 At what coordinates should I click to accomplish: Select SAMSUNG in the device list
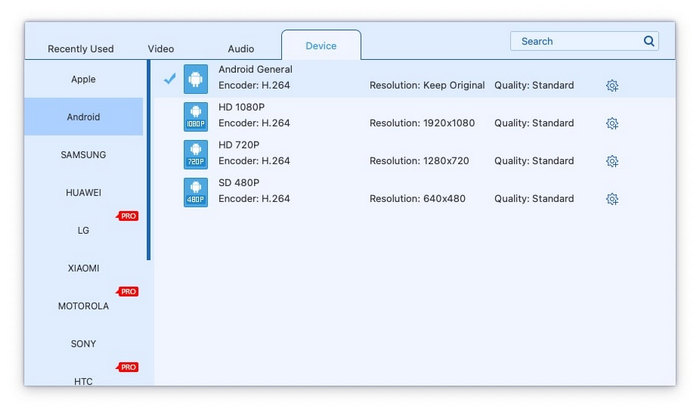(x=84, y=155)
